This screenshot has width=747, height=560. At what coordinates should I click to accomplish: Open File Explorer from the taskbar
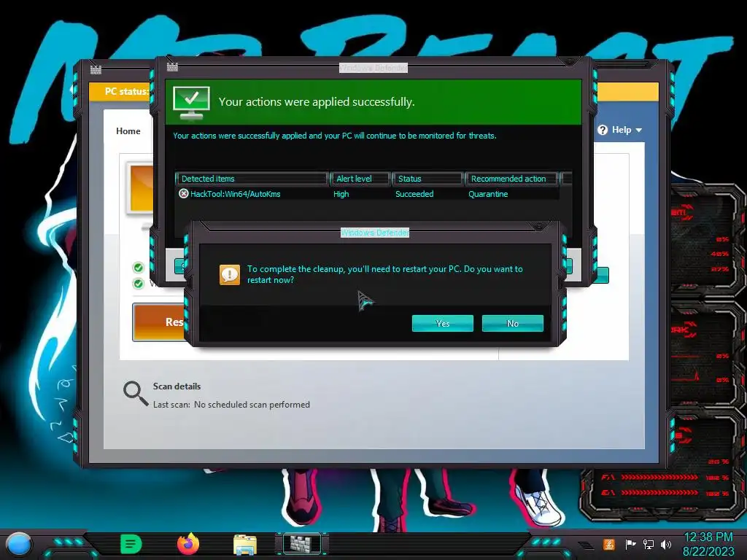tap(245, 545)
